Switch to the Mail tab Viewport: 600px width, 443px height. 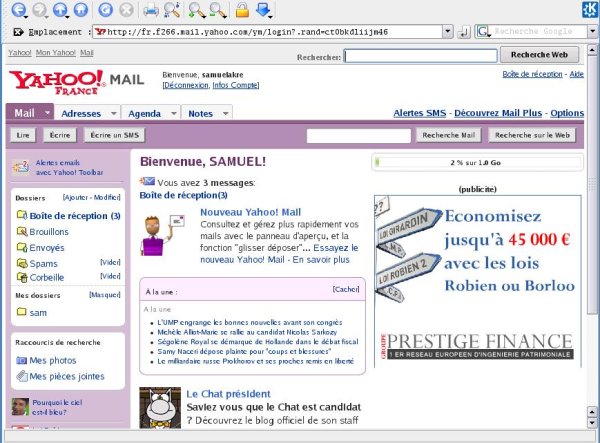coord(24,113)
